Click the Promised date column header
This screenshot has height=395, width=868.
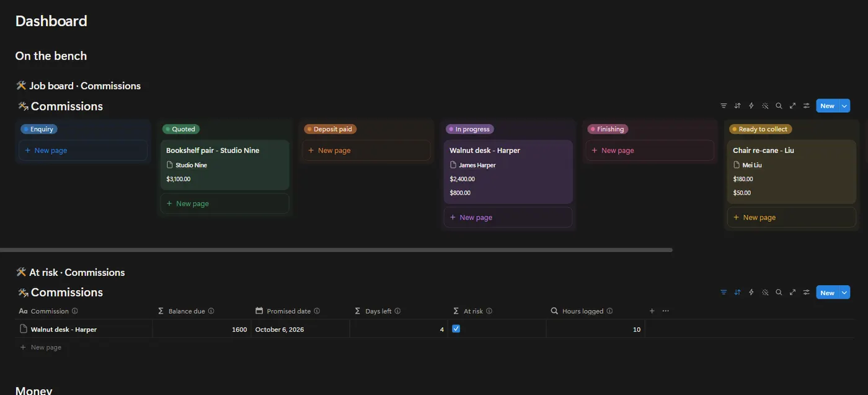pyautogui.click(x=300, y=311)
